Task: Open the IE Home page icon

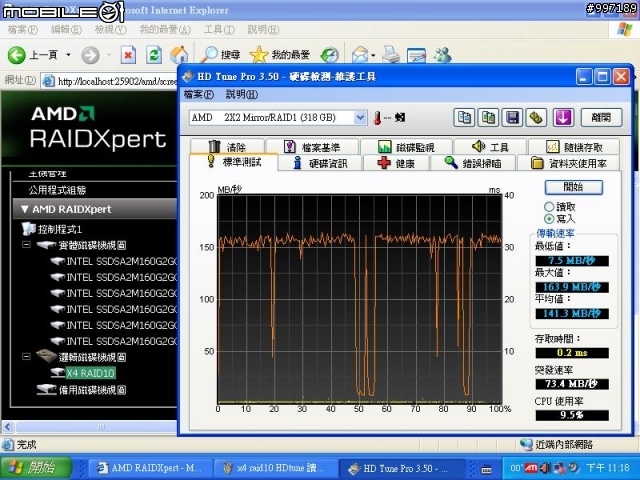Action: pyautogui.click(x=179, y=55)
